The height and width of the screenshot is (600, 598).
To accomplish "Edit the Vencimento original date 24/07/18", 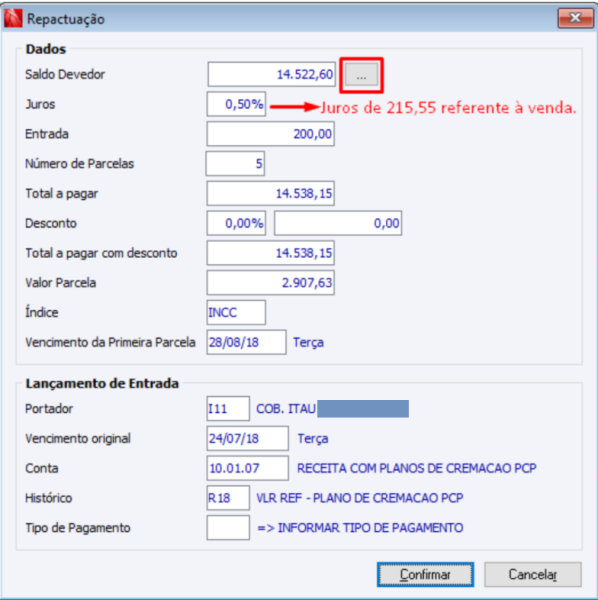I will 248,439.
